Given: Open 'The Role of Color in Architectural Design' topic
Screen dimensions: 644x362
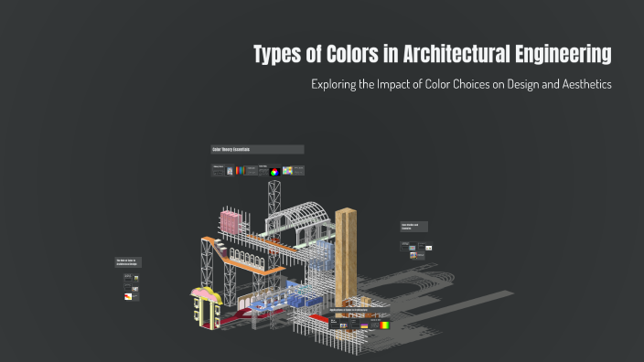Looking at the screenshot, I should (128, 262).
